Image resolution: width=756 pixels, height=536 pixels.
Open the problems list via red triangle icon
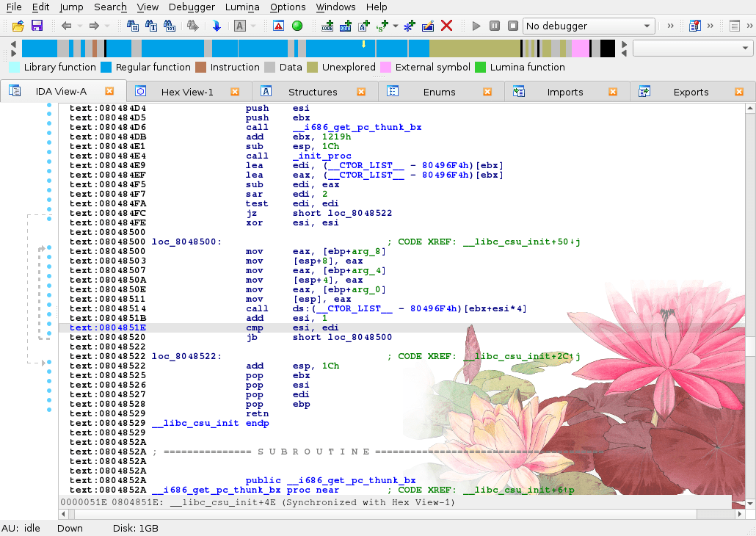tap(277, 24)
